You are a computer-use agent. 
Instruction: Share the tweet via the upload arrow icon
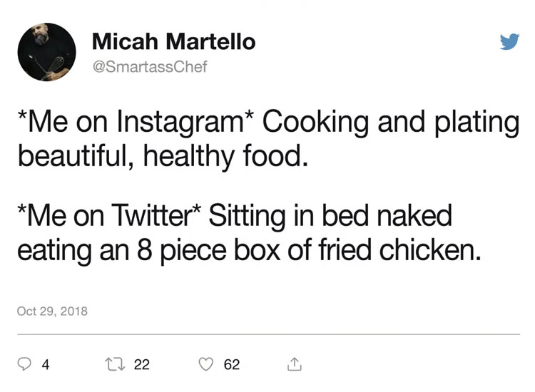(x=295, y=364)
